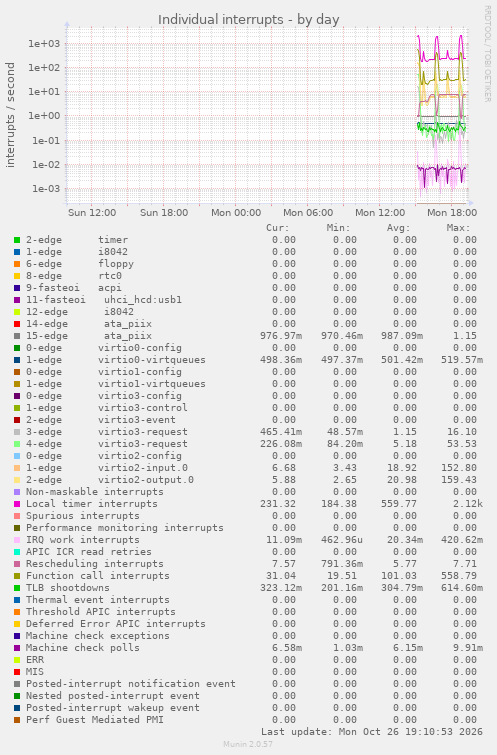
Task: Click the magenta swatch for Local timer interrupts
Action: pyautogui.click(x=17, y=504)
